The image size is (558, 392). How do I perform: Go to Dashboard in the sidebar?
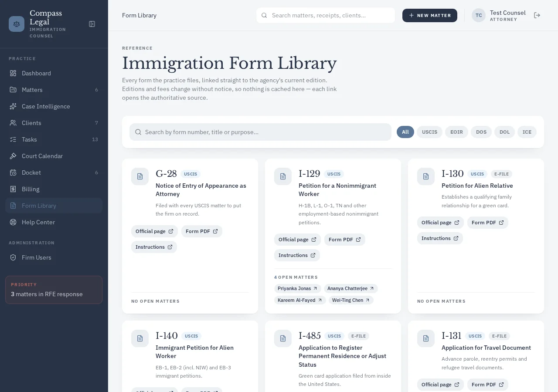pos(54,73)
